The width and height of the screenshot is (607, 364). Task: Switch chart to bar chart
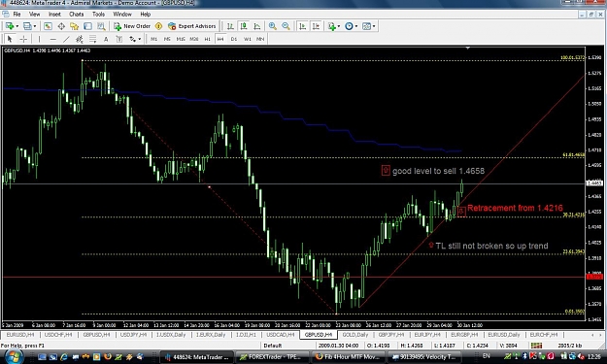tap(230, 26)
